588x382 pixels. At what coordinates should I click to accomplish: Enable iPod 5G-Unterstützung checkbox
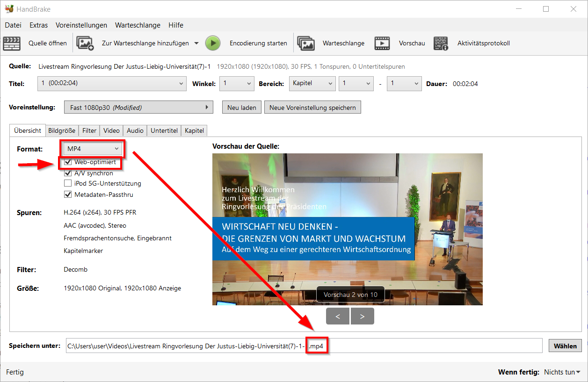(68, 184)
